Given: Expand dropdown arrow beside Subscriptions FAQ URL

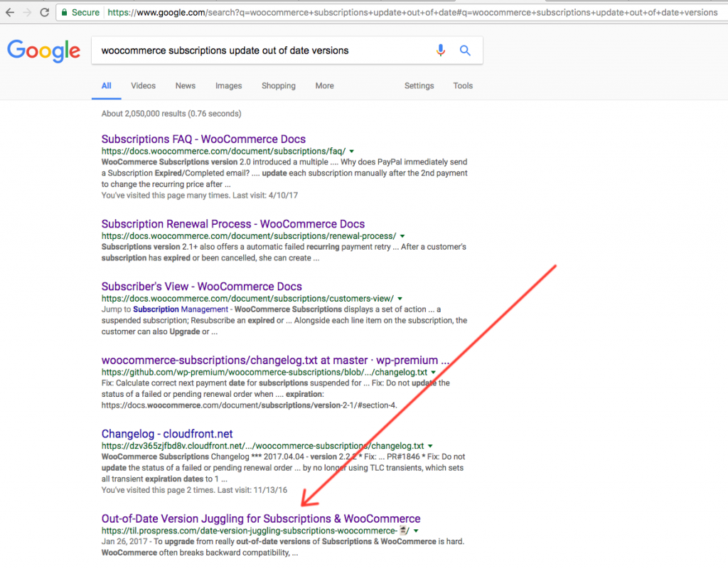Looking at the screenshot, I should click(x=352, y=151).
